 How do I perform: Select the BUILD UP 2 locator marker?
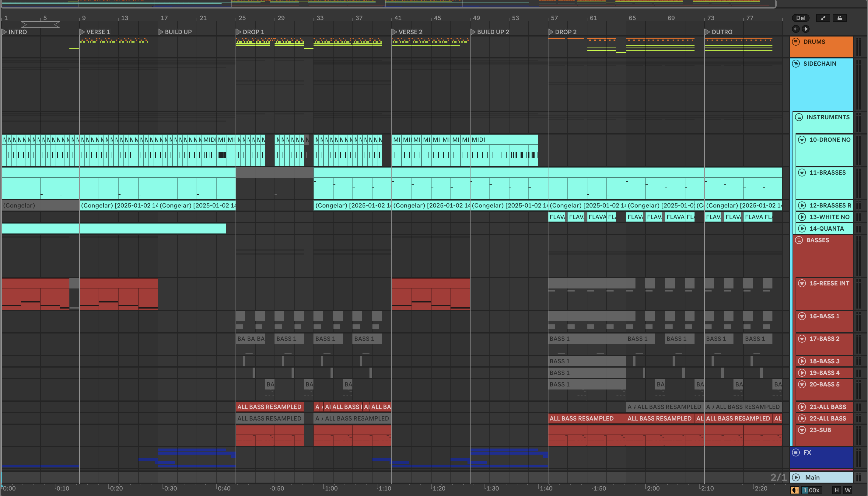pos(473,32)
